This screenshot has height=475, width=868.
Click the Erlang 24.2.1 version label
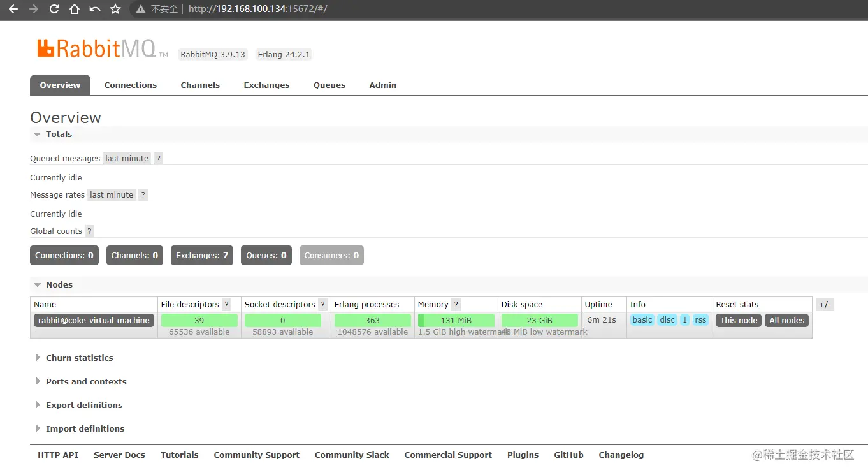coord(284,55)
